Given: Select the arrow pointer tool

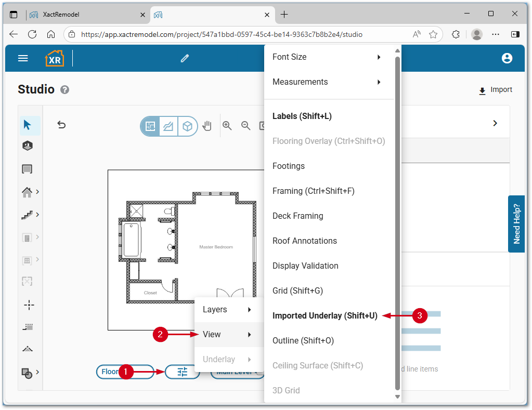Looking at the screenshot, I should 28,125.
